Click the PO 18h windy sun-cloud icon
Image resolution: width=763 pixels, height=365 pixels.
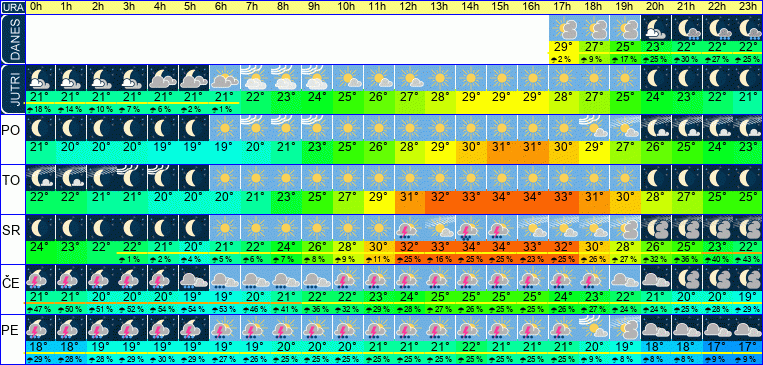594,128
